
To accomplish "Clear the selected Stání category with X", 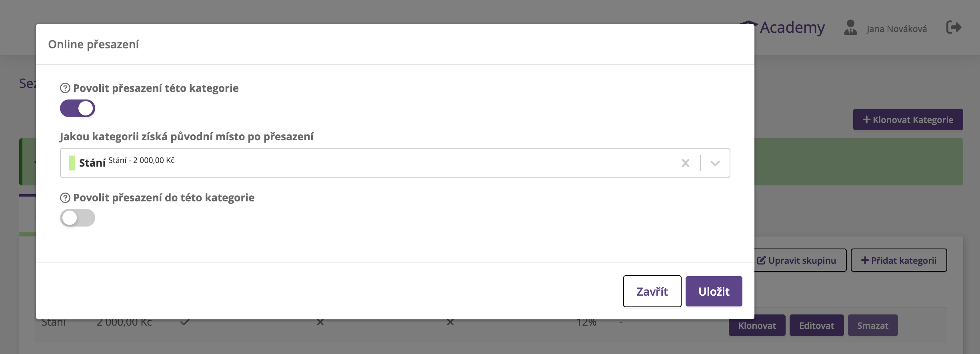I will [x=686, y=163].
